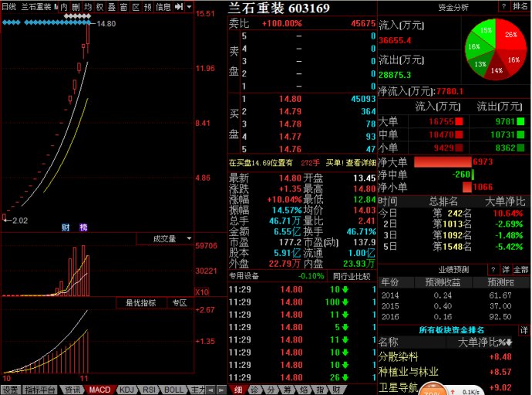532x395 pixels.
Task: Click the 日线 period label
Action: [9, 7]
